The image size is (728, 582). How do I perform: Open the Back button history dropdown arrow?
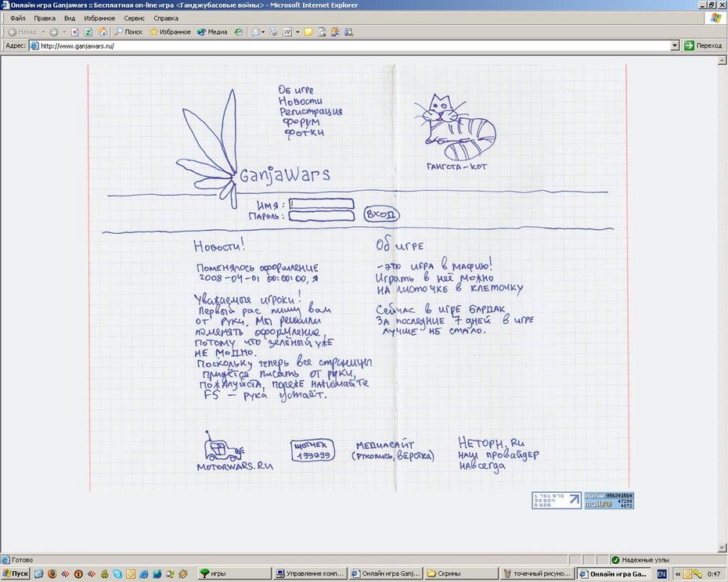point(43,32)
